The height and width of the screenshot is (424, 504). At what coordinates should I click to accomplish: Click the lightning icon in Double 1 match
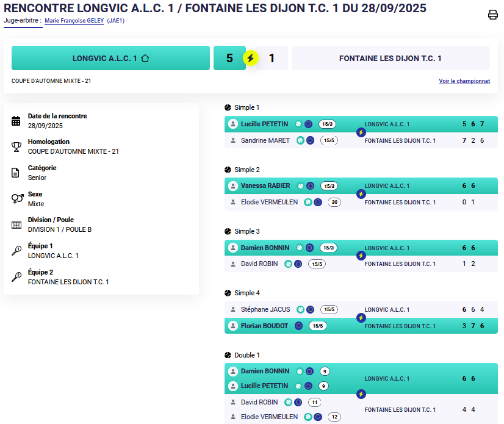[x=361, y=394]
